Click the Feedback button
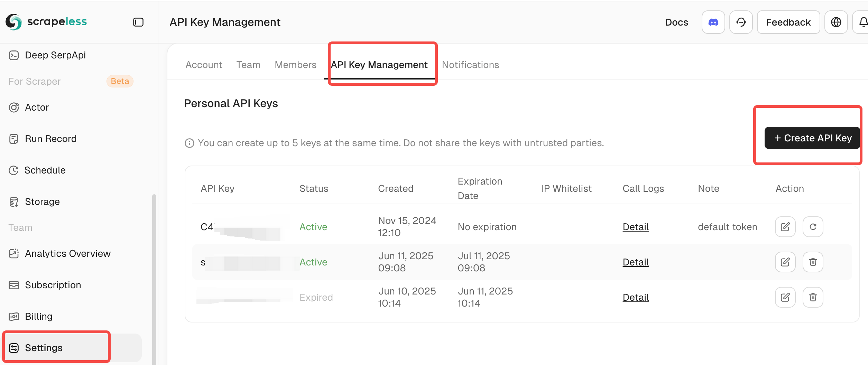This screenshot has width=868, height=365. pyautogui.click(x=788, y=22)
